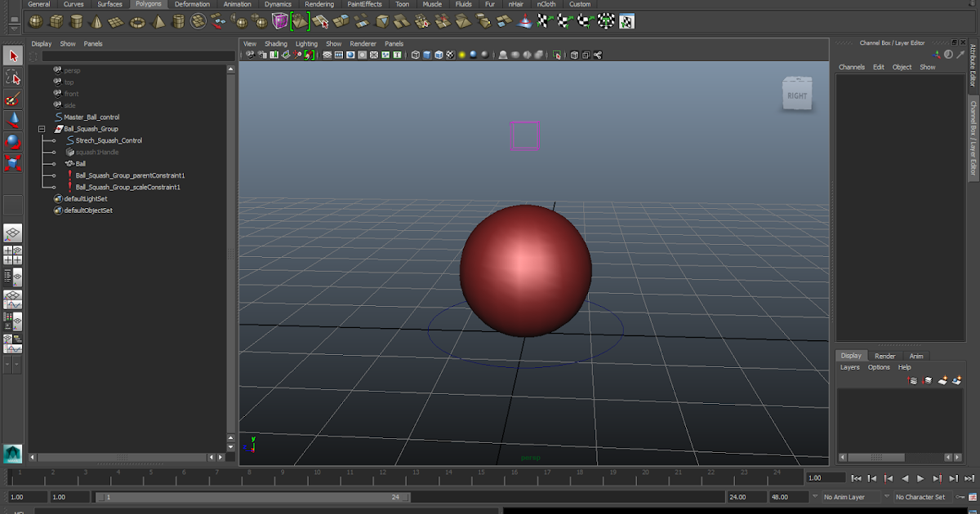Click the polygon cube icon on the shelf
The width and height of the screenshot is (980, 514).
(x=55, y=20)
